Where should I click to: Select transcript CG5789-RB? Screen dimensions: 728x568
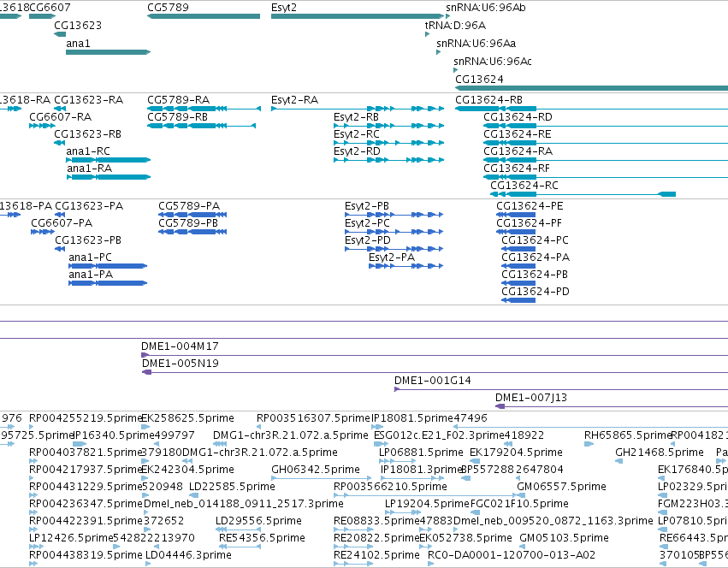tap(177, 117)
